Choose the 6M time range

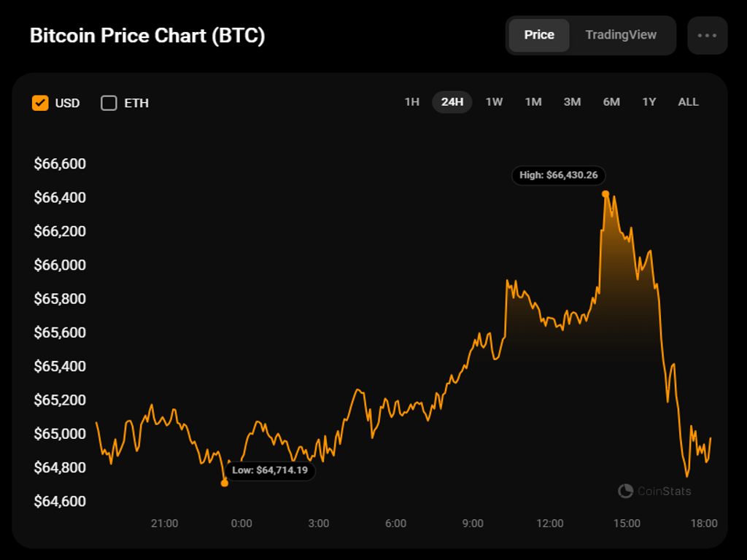pos(611,102)
